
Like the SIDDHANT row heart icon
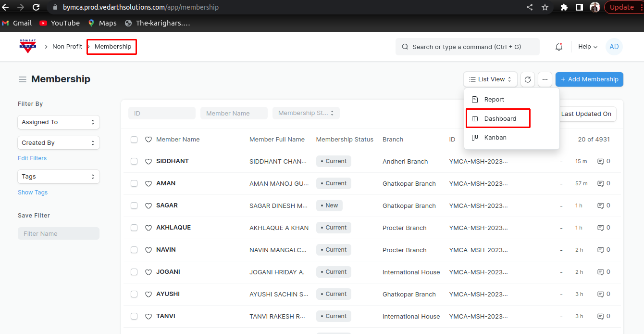click(x=149, y=162)
